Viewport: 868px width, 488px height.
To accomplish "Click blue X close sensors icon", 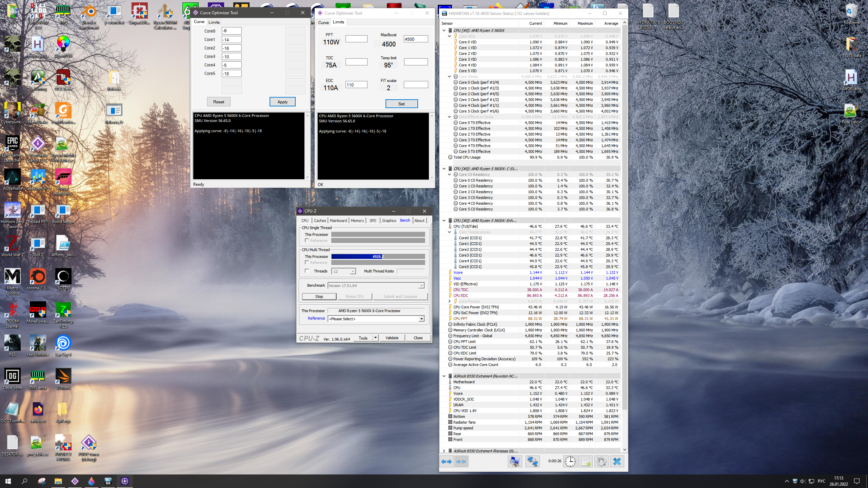I will (x=617, y=462).
